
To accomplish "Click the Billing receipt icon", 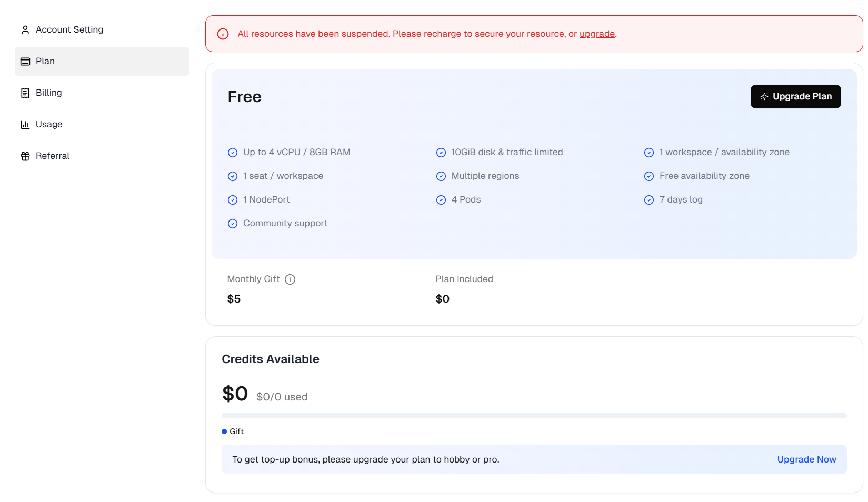I will (x=25, y=93).
